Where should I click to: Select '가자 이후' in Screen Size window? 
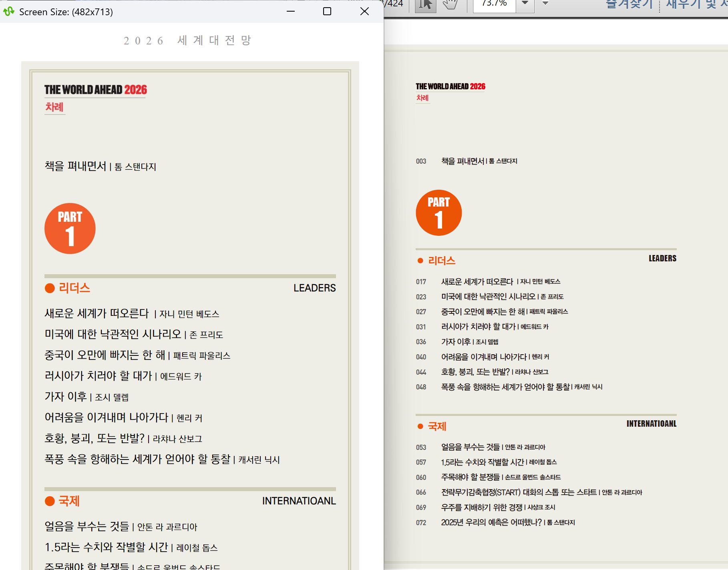(x=66, y=397)
